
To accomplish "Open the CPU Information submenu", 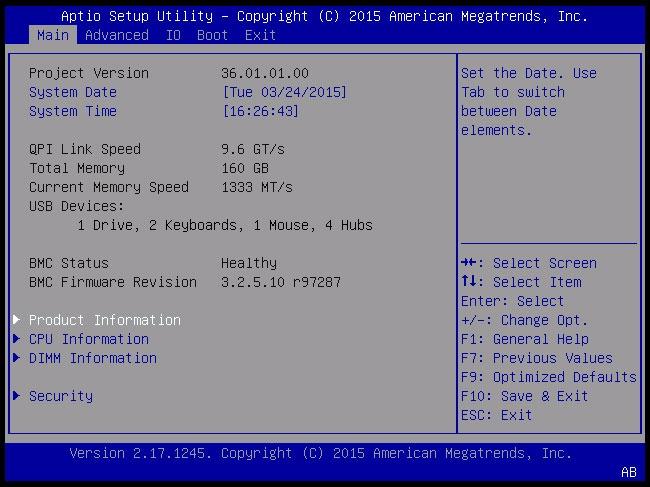I will coord(89,339).
